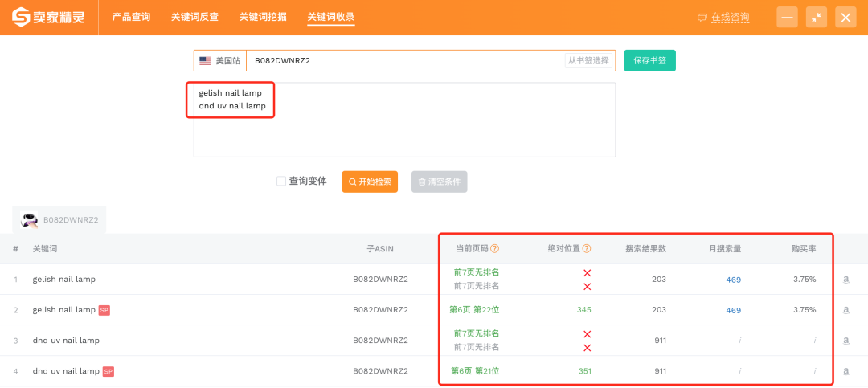Viewport: 868px width, 388px height.
Task: Click ASIN B082DWNRZ2 in row 3
Action: pos(380,340)
